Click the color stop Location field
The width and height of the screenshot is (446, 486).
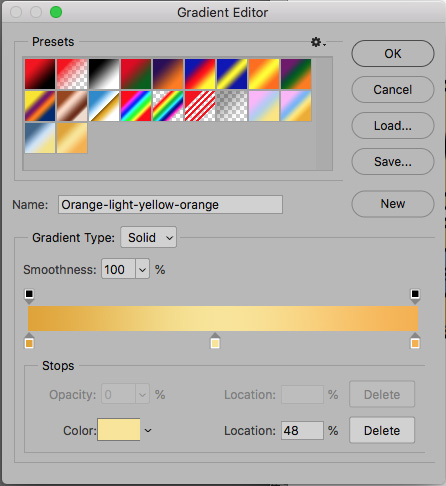coord(302,430)
